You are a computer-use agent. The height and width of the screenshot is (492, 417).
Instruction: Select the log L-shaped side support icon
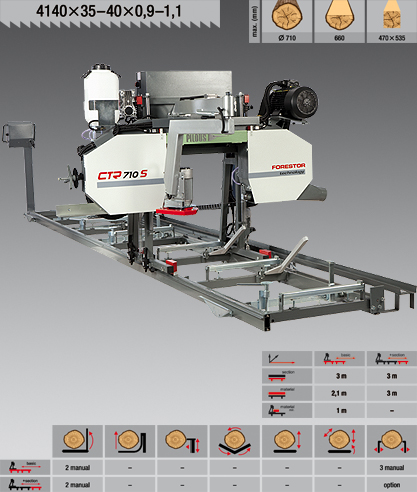77,441
